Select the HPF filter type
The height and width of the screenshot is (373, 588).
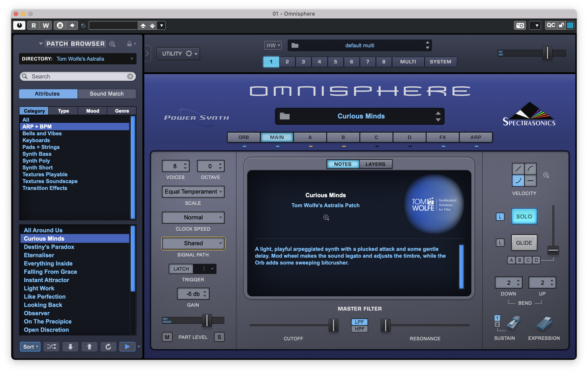(359, 329)
